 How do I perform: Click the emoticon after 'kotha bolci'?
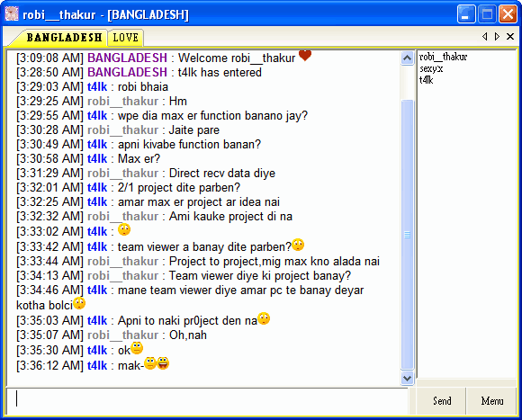79,303
